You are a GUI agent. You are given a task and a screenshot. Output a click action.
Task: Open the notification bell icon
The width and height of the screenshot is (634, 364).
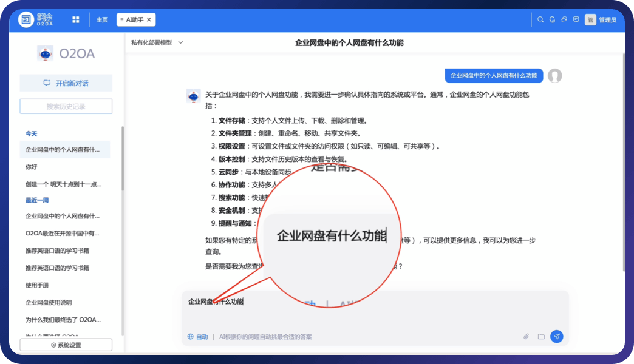point(552,19)
